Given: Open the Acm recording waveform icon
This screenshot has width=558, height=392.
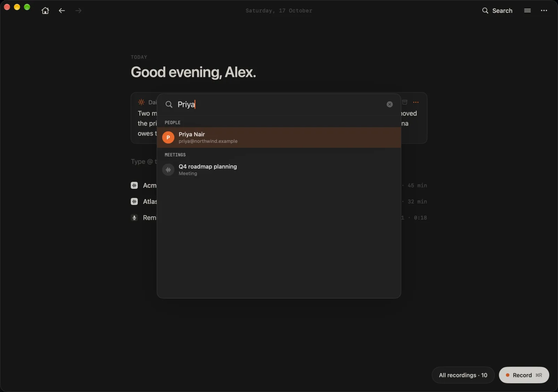Looking at the screenshot, I should point(134,185).
